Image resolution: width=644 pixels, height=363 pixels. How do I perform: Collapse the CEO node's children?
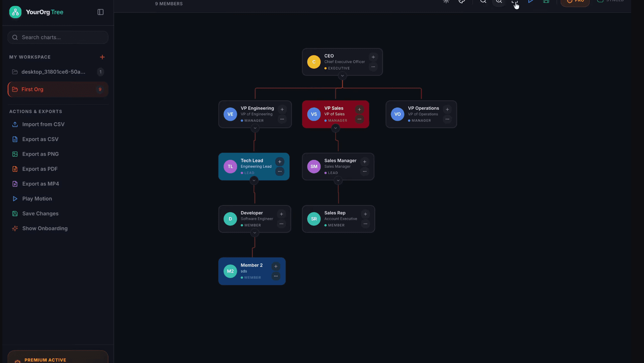tap(342, 76)
